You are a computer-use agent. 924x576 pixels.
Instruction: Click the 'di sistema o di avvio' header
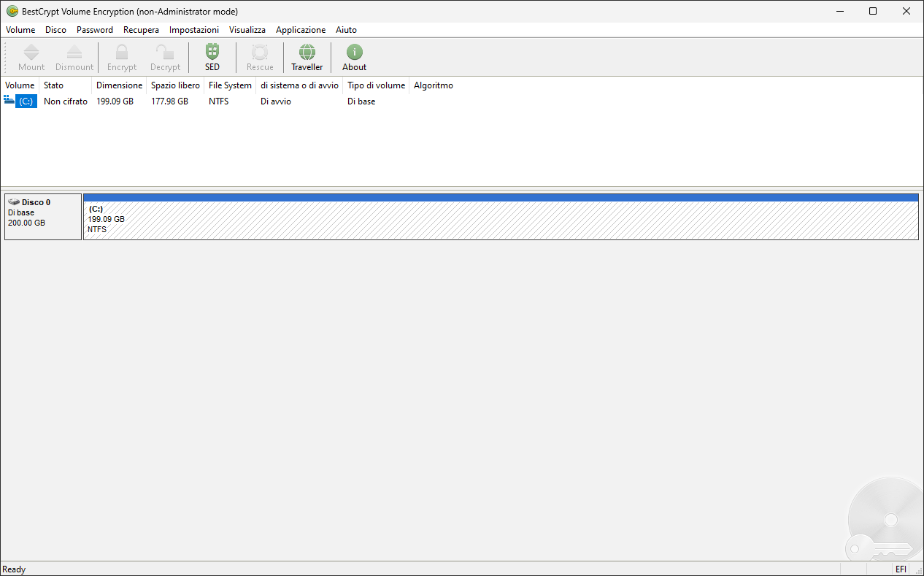(x=299, y=85)
